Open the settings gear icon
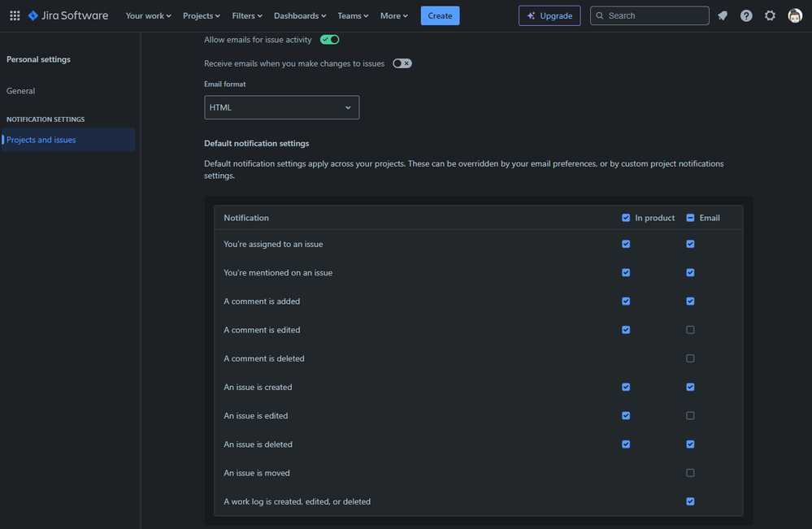The image size is (812, 529). pos(770,15)
